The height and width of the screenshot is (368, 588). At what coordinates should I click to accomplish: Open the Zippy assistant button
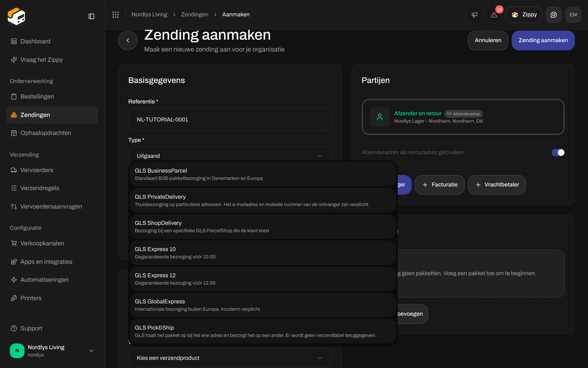524,15
